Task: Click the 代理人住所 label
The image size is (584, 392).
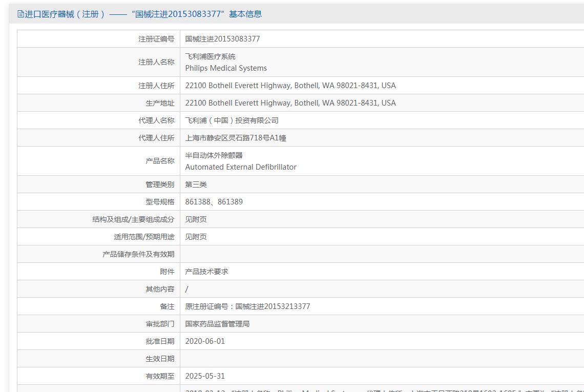Action: [156, 138]
